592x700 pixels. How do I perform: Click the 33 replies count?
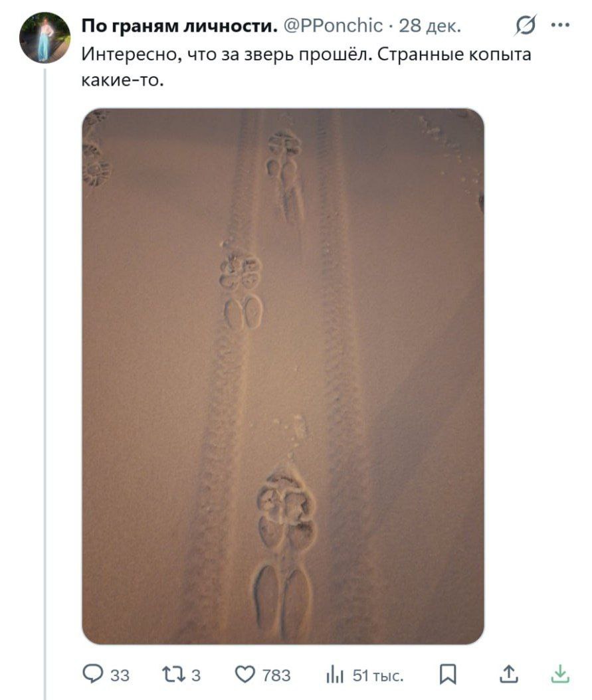click(x=120, y=675)
